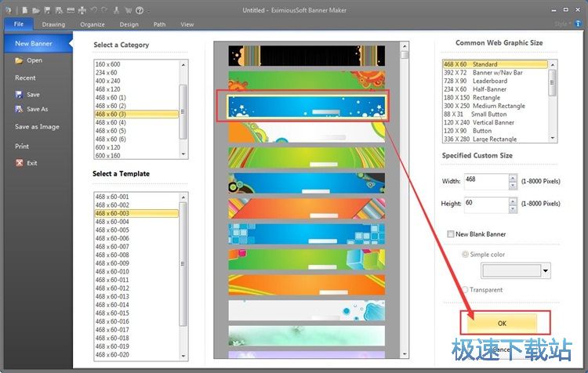The width and height of the screenshot is (588, 373).
Task: Switch to the Organize tab
Action: tap(93, 24)
